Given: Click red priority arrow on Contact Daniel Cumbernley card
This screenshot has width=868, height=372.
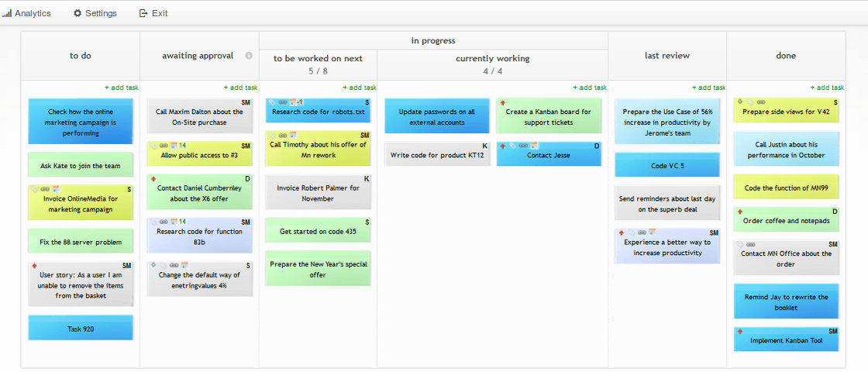Looking at the screenshot, I should [153, 179].
